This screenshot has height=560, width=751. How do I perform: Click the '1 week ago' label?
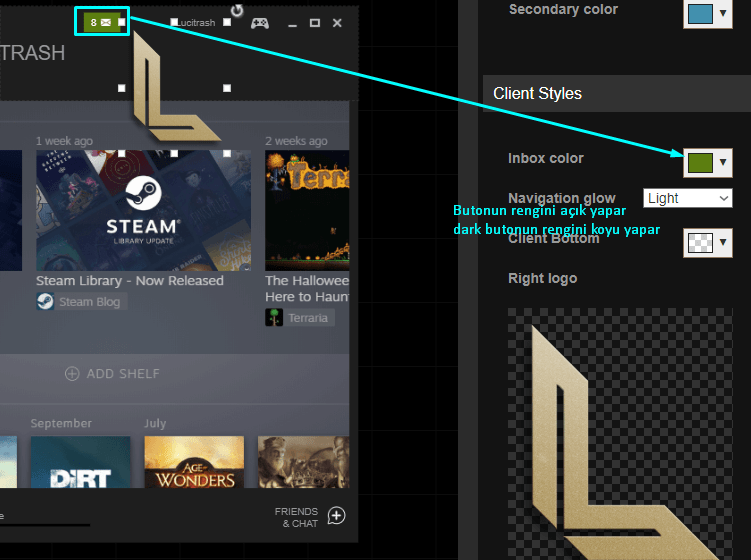pos(64,141)
